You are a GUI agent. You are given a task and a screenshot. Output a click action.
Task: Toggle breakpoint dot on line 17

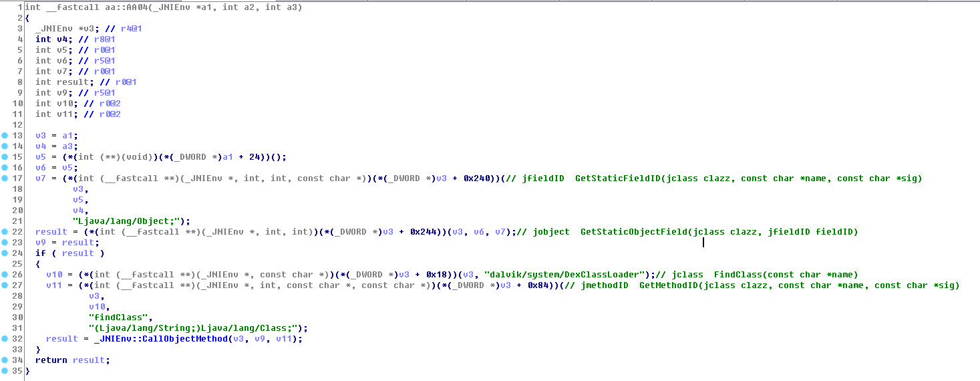tap(5, 178)
